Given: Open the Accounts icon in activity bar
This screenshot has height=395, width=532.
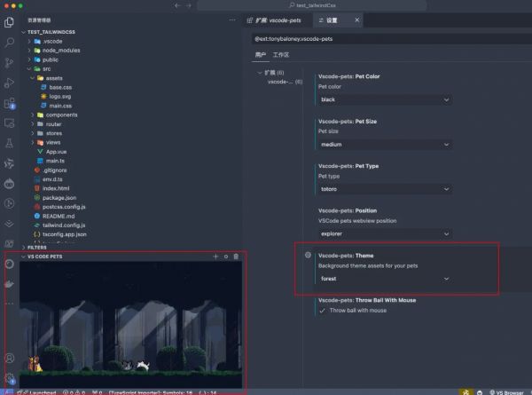Looking at the screenshot, I should pyautogui.click(x=10, y=358).
